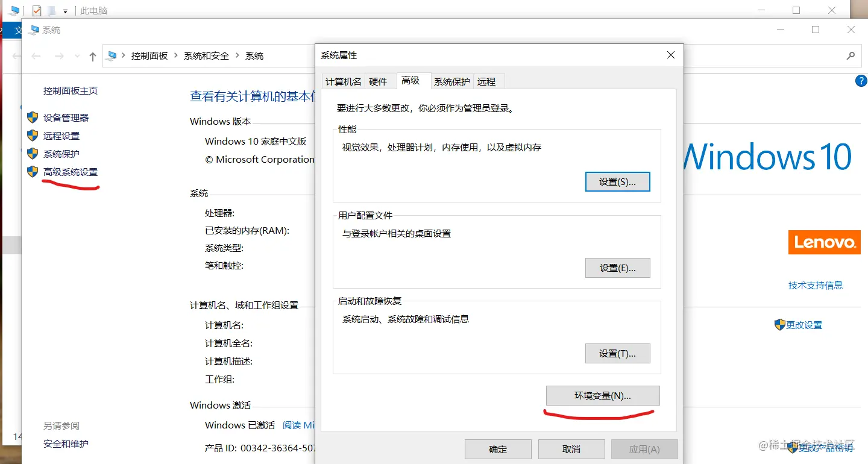The width and height of the screenshot is (868, 464).
Task: Navigate to 控制面板 in the address bar
Action: click(x=149, y=56)
